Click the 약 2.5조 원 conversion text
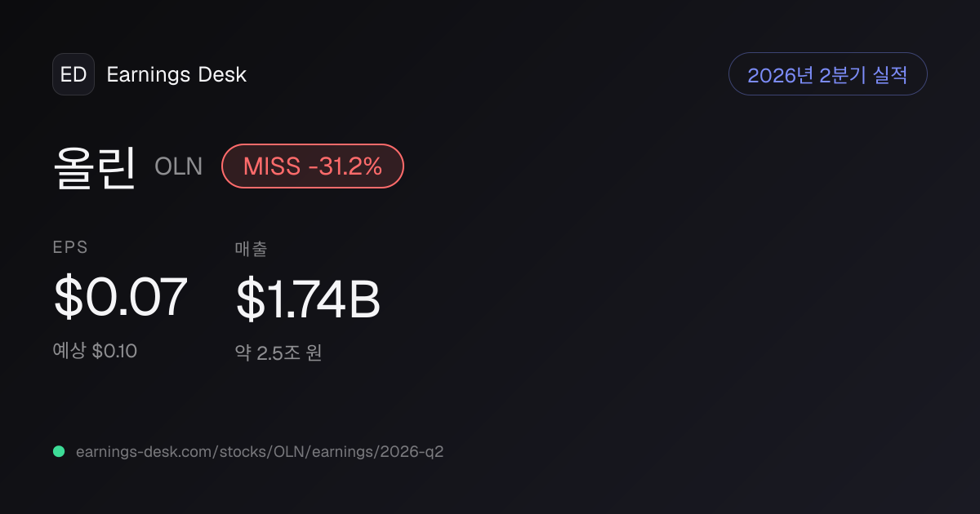Screen dimensions: 980x514 278,353
